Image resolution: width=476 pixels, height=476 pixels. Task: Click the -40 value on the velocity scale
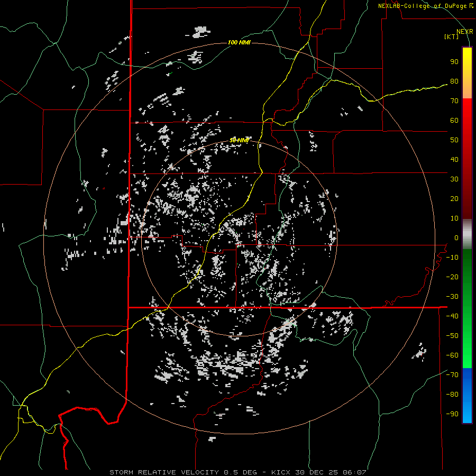pos(452,316)
